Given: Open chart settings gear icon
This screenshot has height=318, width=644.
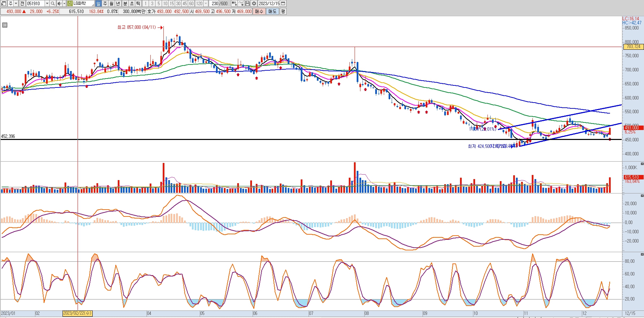Looking at the screenshot, I should 254,3.
